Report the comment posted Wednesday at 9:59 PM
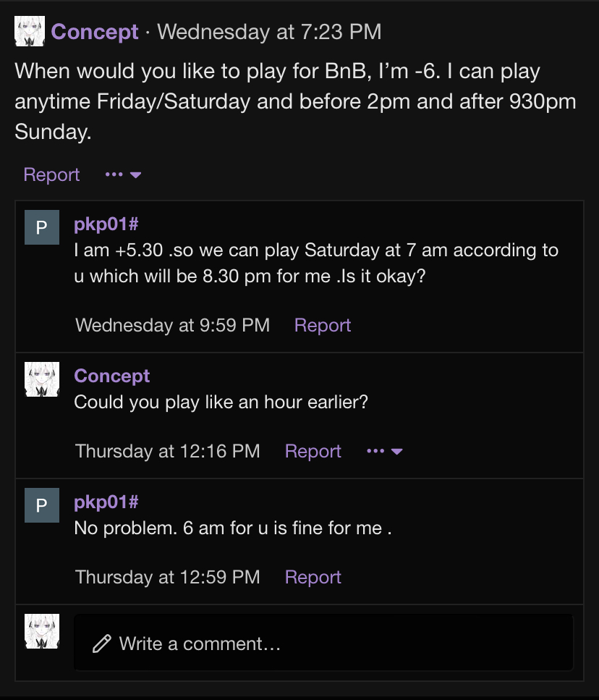Screen dimensions: 599x700 pyautogui.click(x=323, y=325)
